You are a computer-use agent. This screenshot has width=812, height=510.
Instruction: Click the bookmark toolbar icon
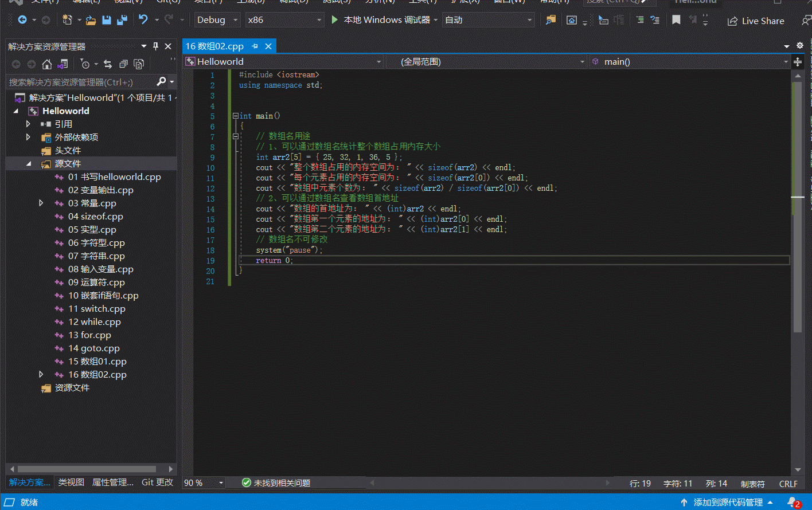click(x=676, y=20)
